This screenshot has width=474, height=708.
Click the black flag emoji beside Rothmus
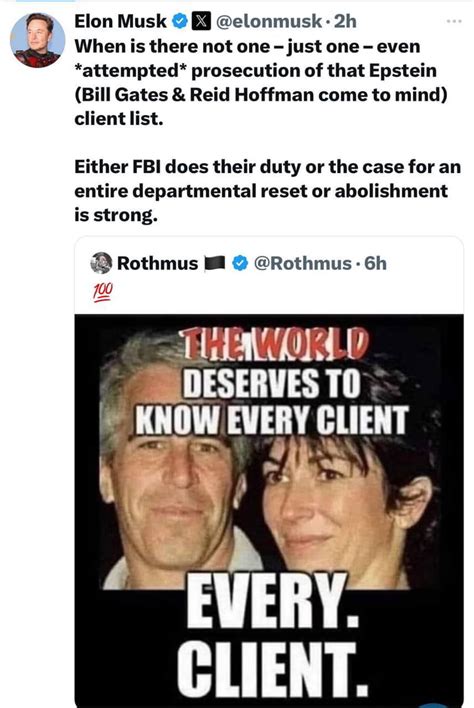(x=214, y=263)
